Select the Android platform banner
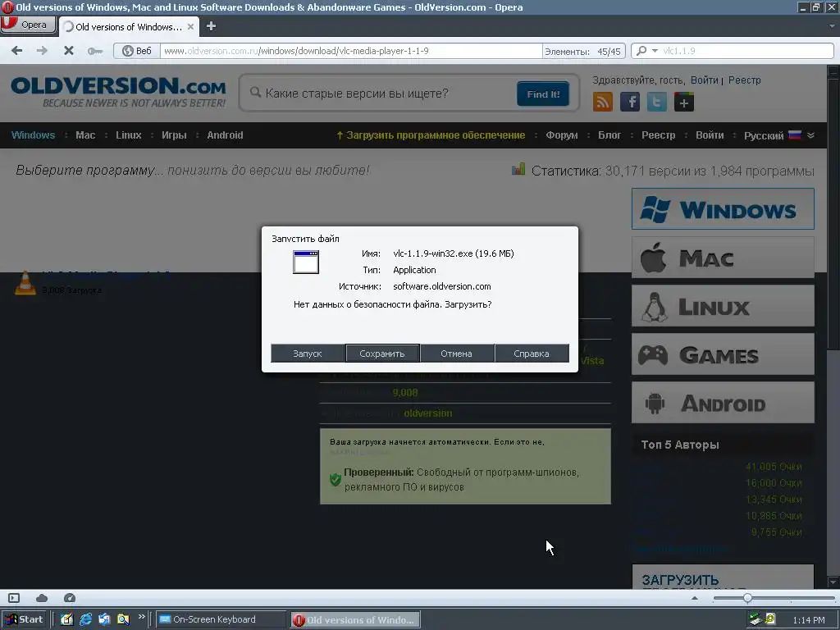Image resolution: width=840 pixels, height=630 pixels. (723, 402)
